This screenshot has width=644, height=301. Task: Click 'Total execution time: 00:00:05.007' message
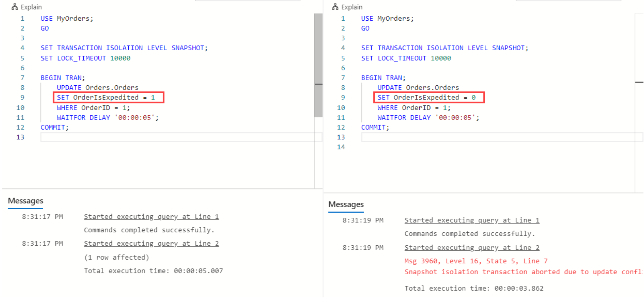coord(153,271)
